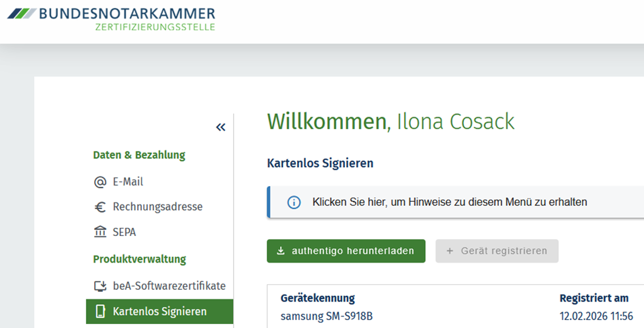
Task: Select Kartenlos Signieren sidebar item
Action: click(159, 312)
